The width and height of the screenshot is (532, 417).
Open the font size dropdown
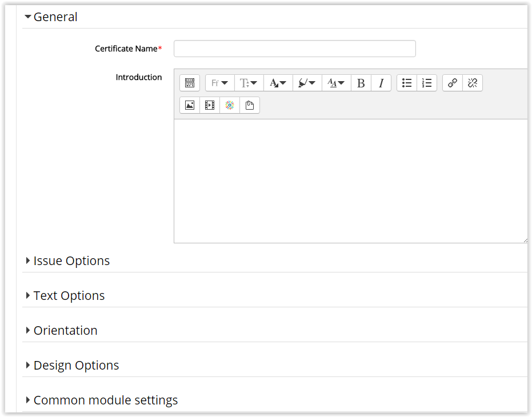pyautogui.click(x=249, y=83)
